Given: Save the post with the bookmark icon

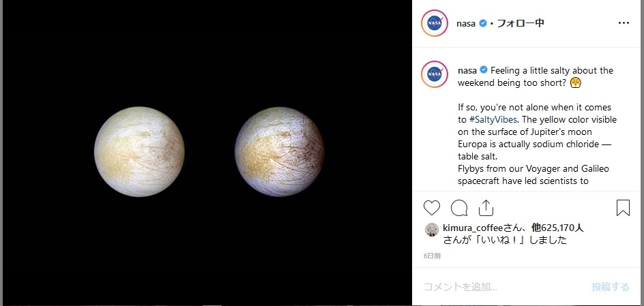Looking at the screenshot, I should click(x=623, y=208).
